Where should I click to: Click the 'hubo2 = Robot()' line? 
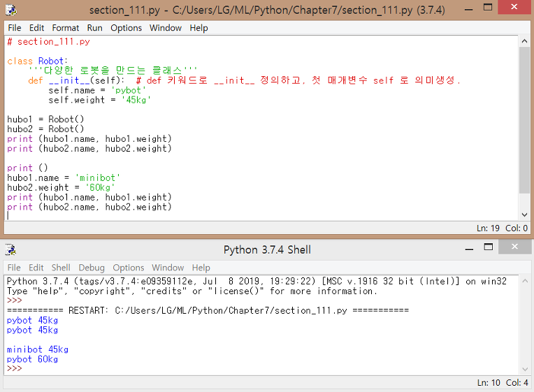[x=45, y=129]
